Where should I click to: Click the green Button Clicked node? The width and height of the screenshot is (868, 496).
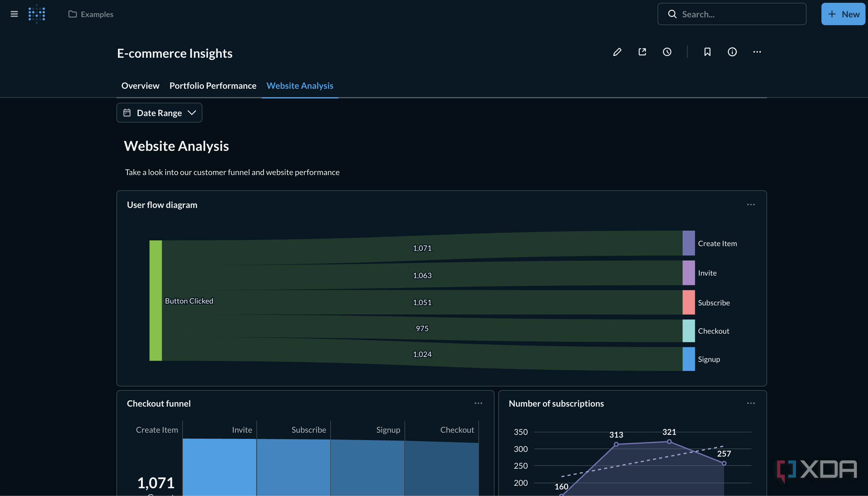pyautogui.click(x=156, y=300)
